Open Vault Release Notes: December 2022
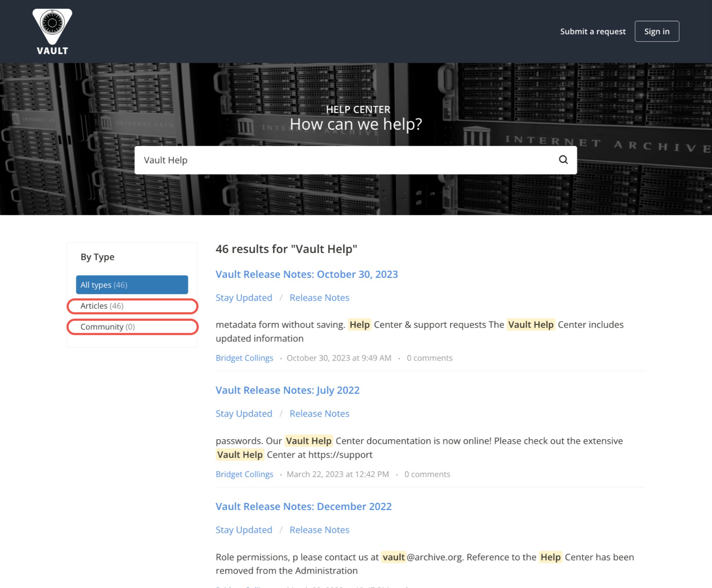712x588 pixels. [304, 506]
